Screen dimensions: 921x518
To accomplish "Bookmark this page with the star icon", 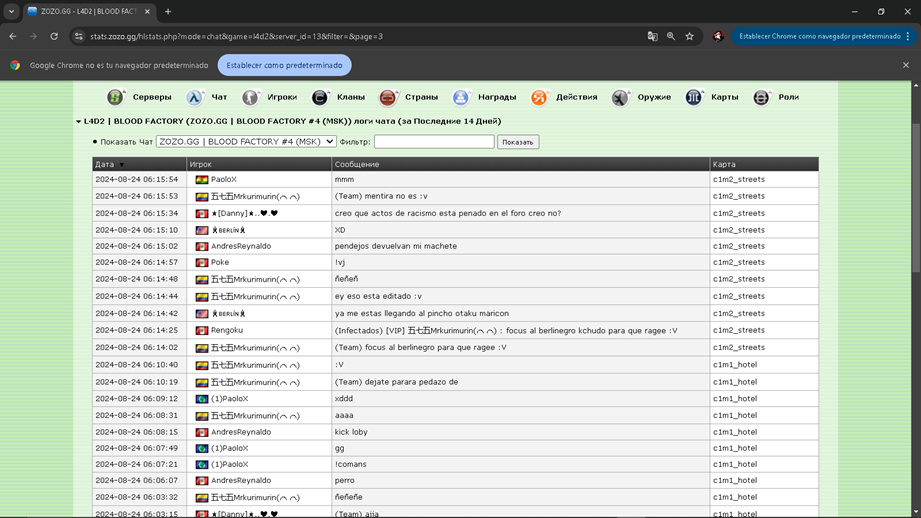I will (689, 36).
